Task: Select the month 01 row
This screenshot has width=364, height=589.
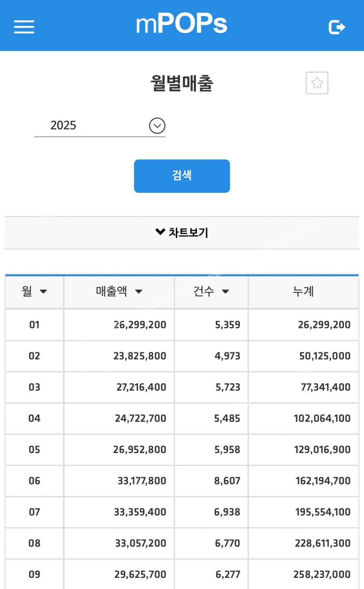Action: coord(34,325)
